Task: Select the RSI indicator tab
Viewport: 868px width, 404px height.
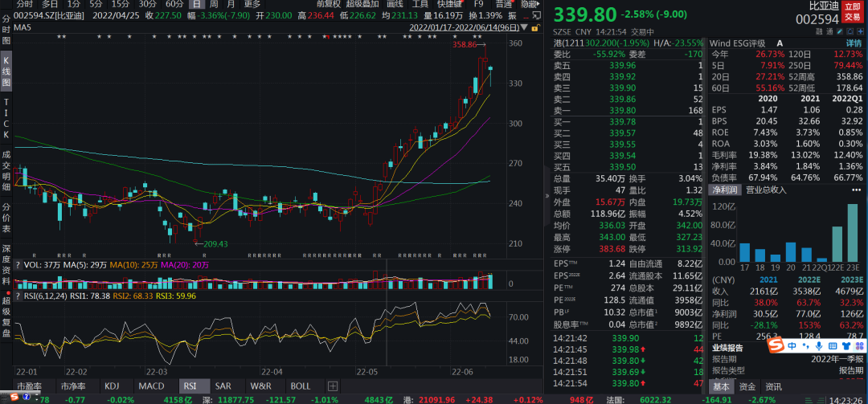Action: click(194, 386)
